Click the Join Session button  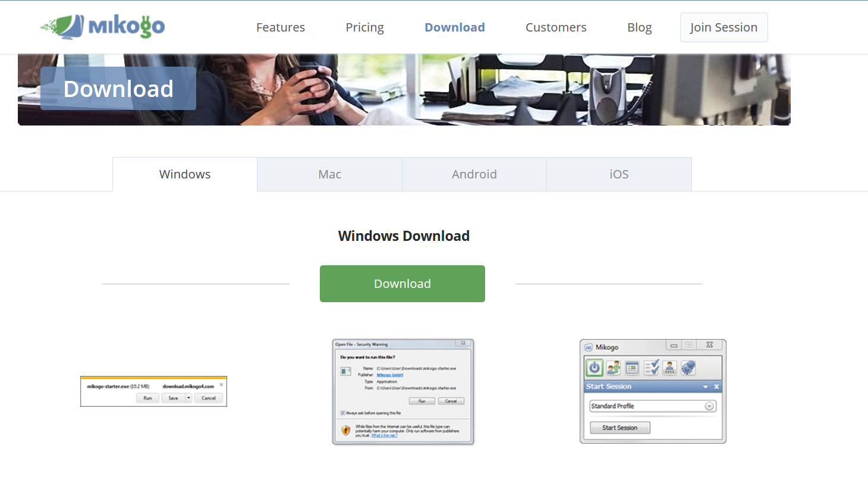(724, 27)
